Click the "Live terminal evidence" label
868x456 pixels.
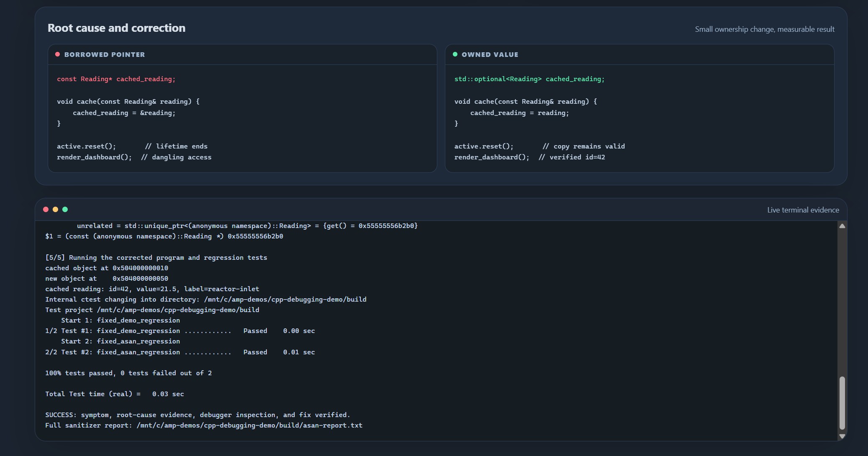point(803,210)
